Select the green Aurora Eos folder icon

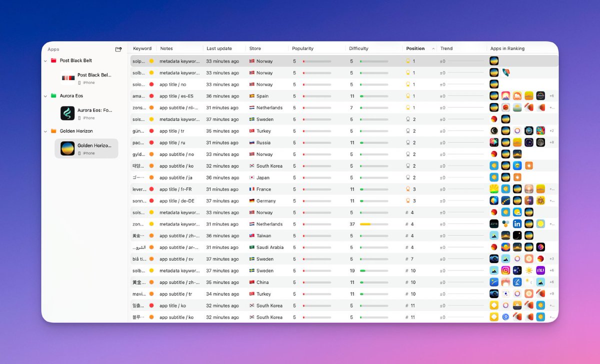pyautogui.click(x=53, y=95)
